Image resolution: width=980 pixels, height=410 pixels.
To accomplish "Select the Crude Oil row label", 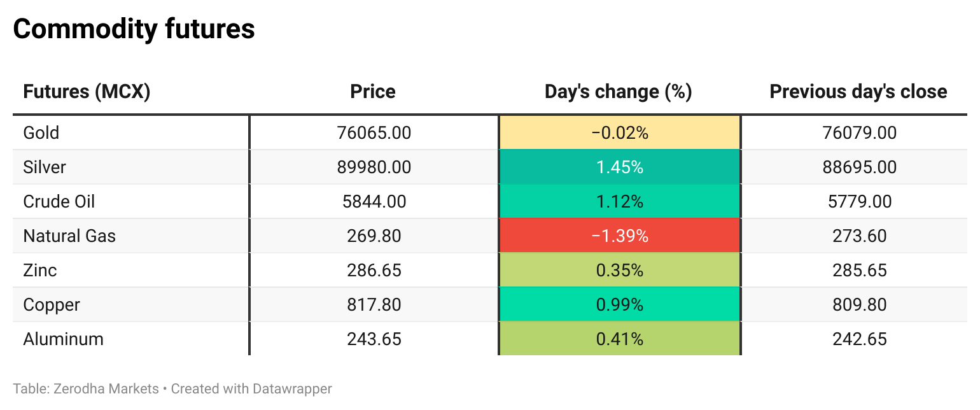I will click(59, 202).
